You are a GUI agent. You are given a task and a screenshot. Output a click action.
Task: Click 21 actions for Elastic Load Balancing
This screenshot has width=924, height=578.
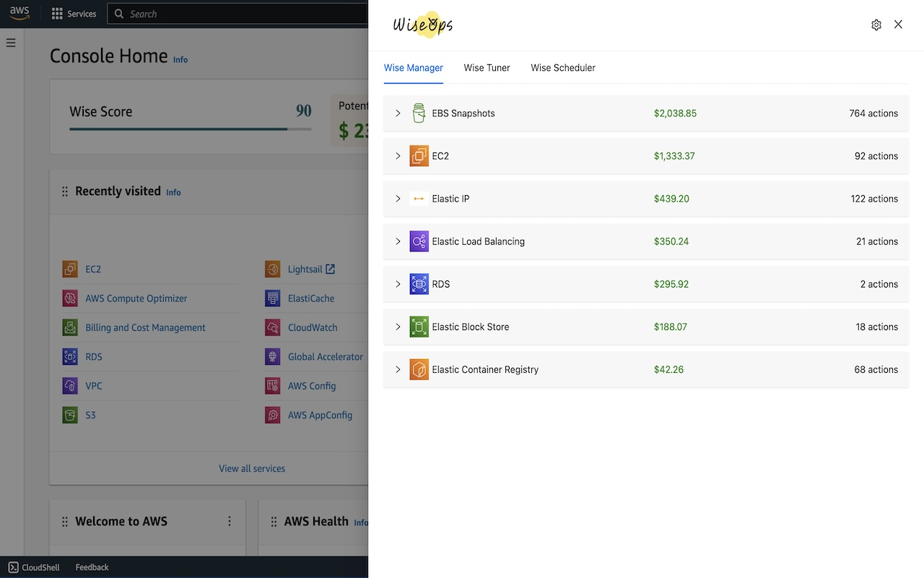tap(877, 241)
